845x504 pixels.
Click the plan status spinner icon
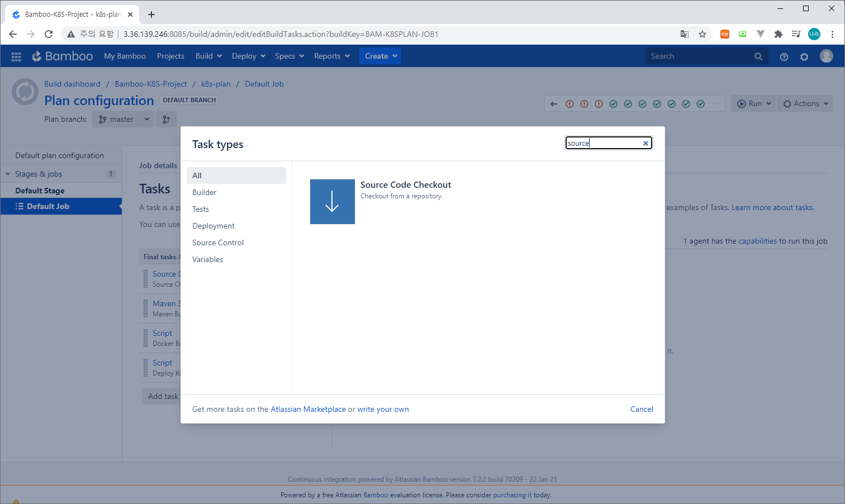click(x=25, y=92)
